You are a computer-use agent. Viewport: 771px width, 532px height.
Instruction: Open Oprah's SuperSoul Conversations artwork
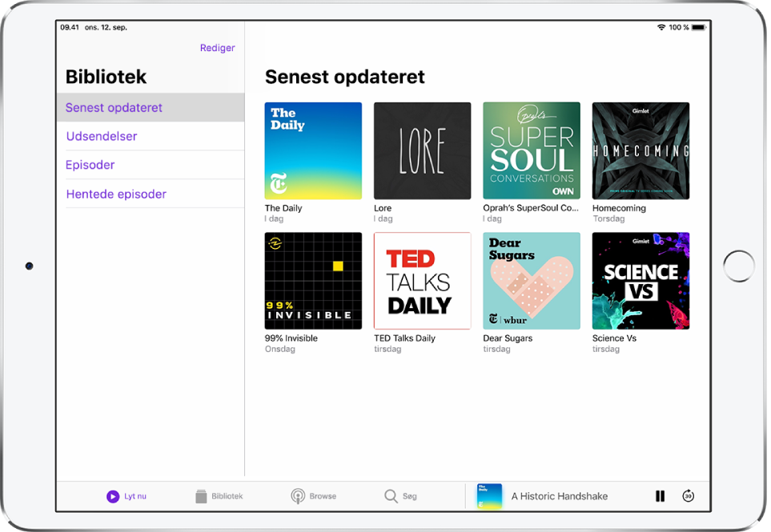[x=532, y=151]
